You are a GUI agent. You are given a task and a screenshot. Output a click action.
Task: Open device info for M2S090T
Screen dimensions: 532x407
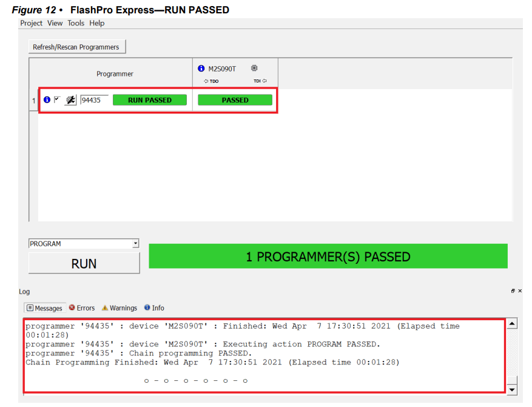(201, 68)
